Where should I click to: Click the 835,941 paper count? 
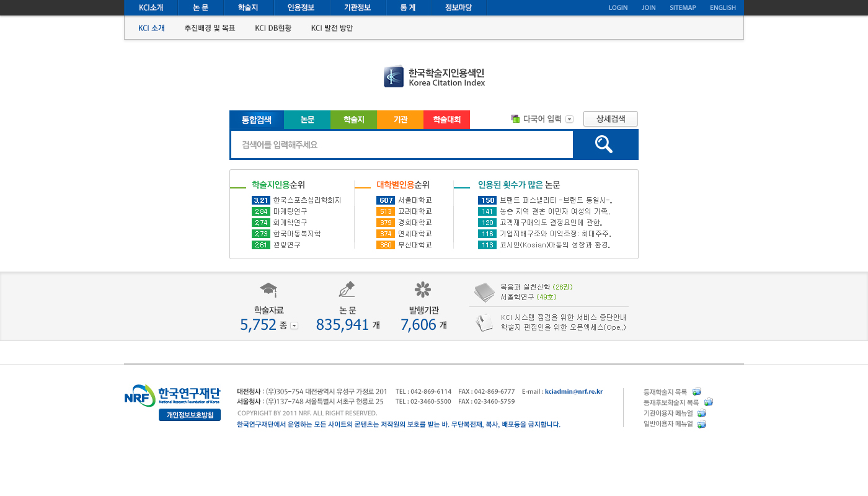(342, 324)
